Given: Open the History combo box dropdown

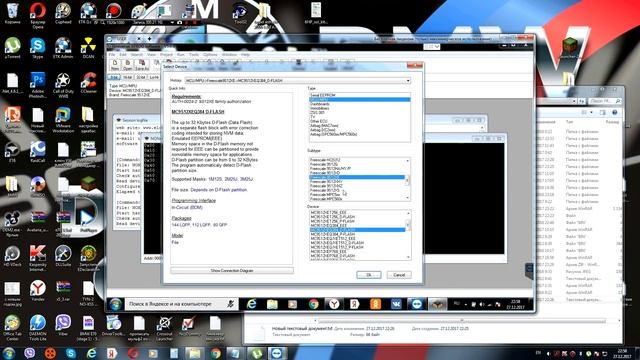Looking at the screenshot, I should [x=408, y=81].
